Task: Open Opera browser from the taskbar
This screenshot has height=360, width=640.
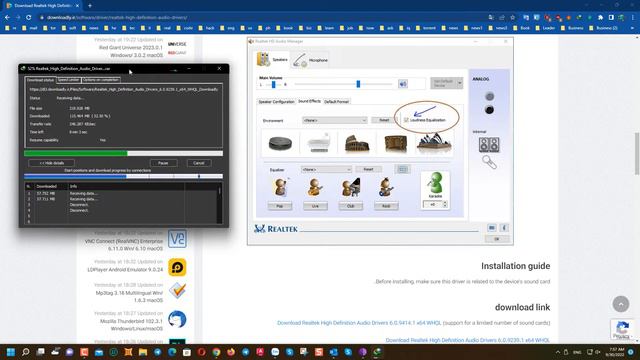Action: [x=202, y=352]
